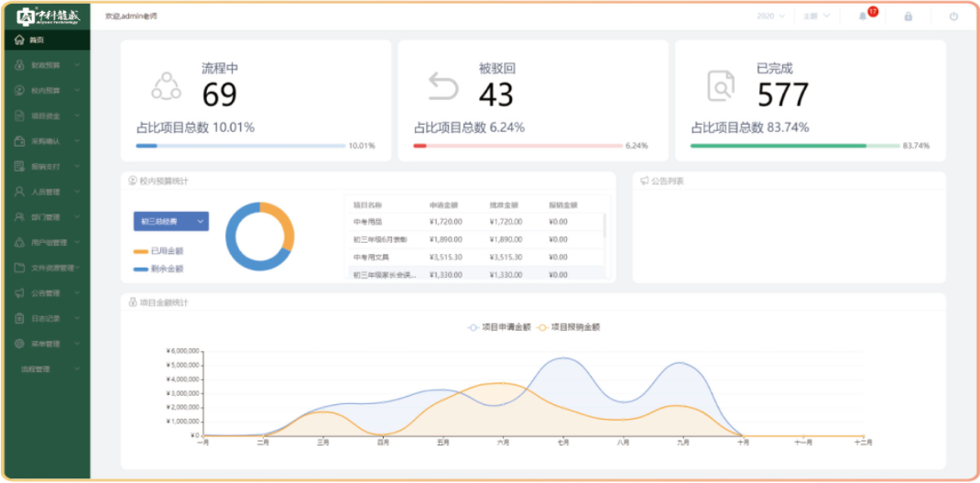Open the 初三总经费 budget dropdown

coord(171,221)
